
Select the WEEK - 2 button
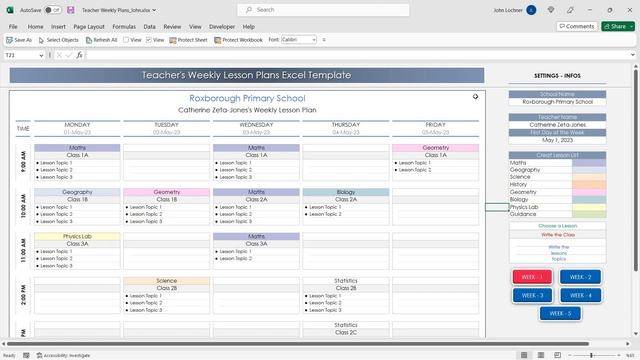tap(580, 277)
